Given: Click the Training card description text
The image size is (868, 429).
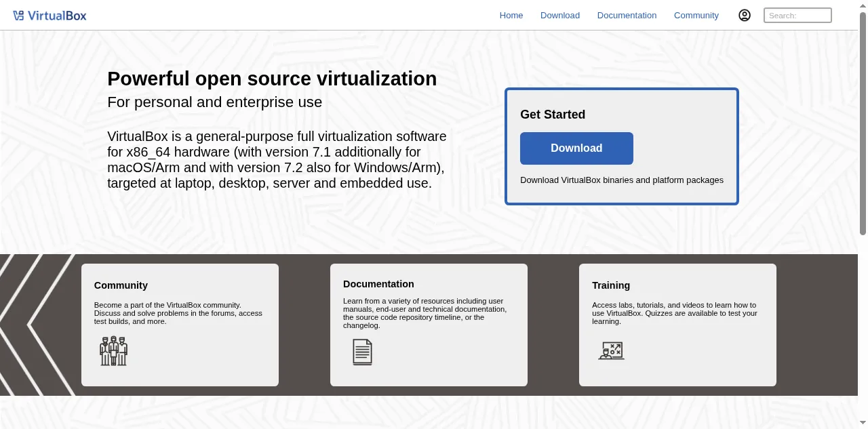Looking at the screenshot, I should [x=675, y=313].
